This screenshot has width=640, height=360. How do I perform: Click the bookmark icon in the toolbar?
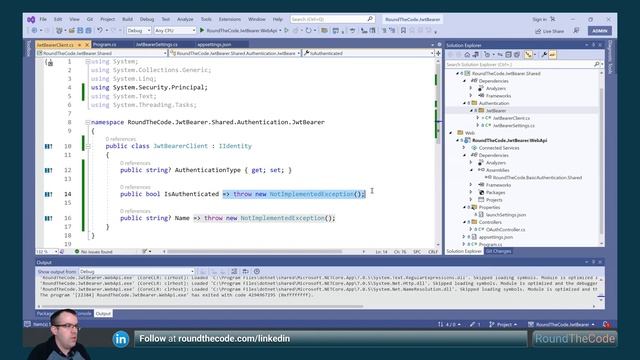[x=403, y=31]
